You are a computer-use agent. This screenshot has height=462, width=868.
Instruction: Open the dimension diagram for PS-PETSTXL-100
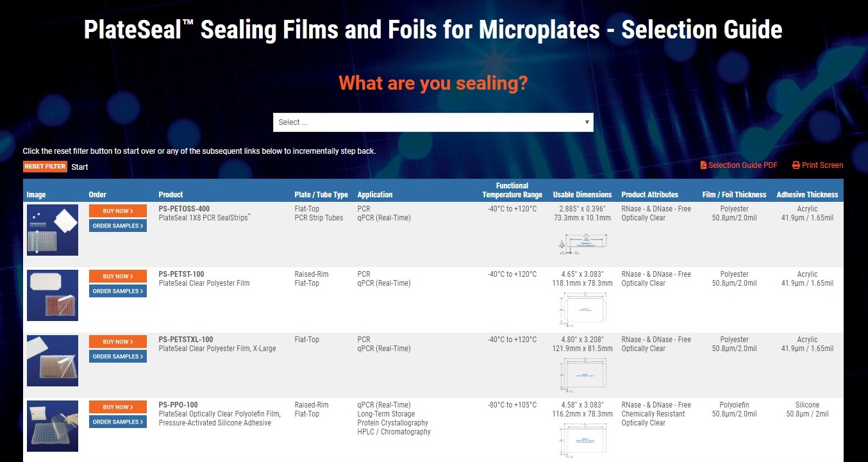pyautogui.click(x=583, y=375)
